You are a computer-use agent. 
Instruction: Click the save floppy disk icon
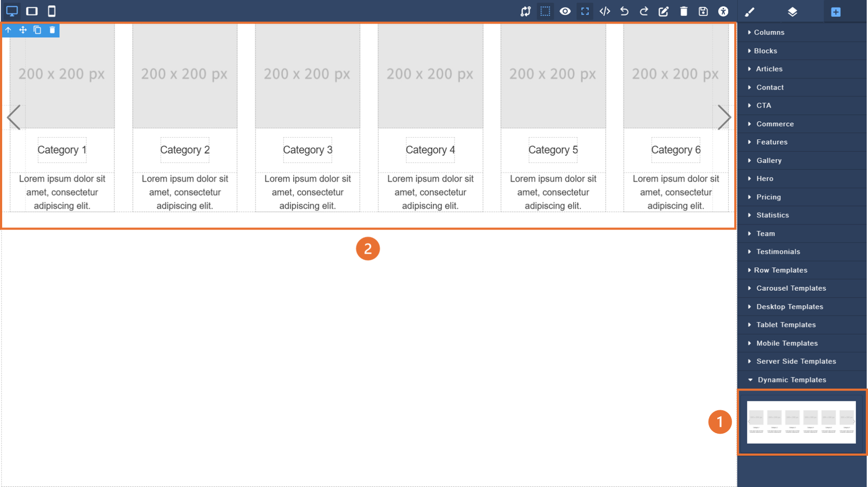pos(703,11)
